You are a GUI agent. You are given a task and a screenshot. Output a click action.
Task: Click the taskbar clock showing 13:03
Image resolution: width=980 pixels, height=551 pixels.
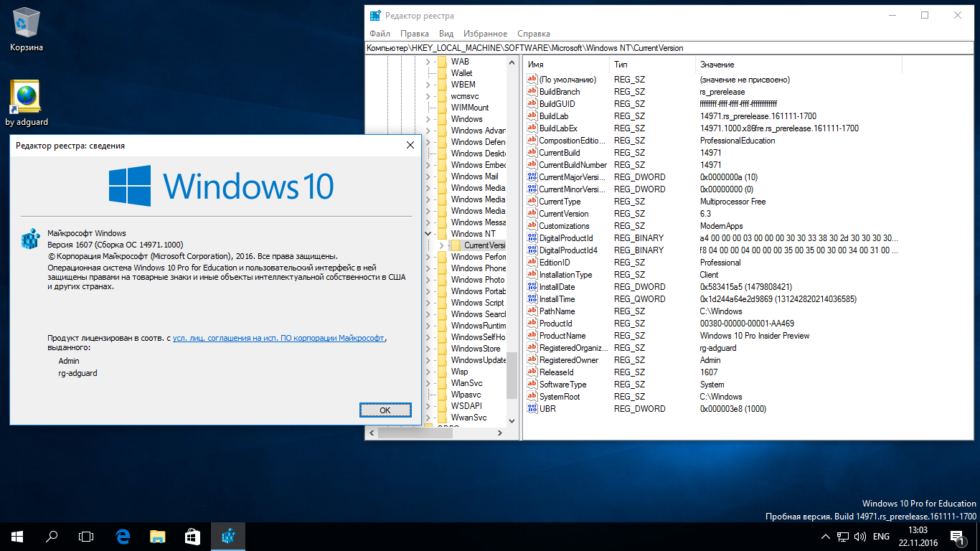[x=918, y=536]
